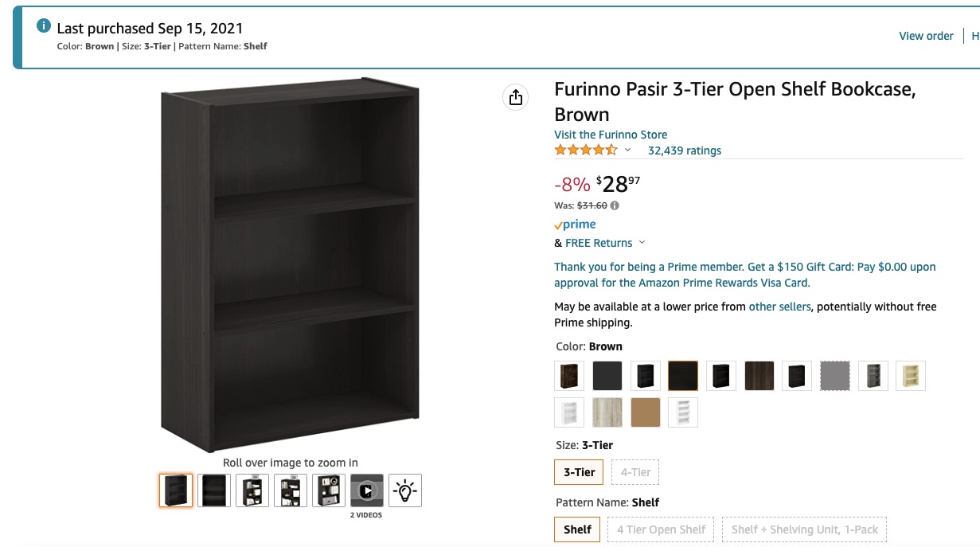Select the 4-Tier size option
The width and height of the screenshot is (980, 547).
click(x=635, y=472)
